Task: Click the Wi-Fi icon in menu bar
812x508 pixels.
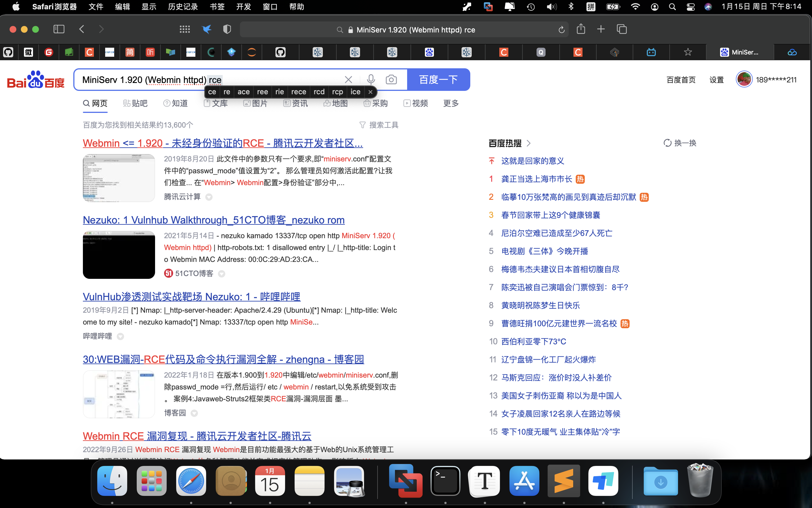Action: 635,7
